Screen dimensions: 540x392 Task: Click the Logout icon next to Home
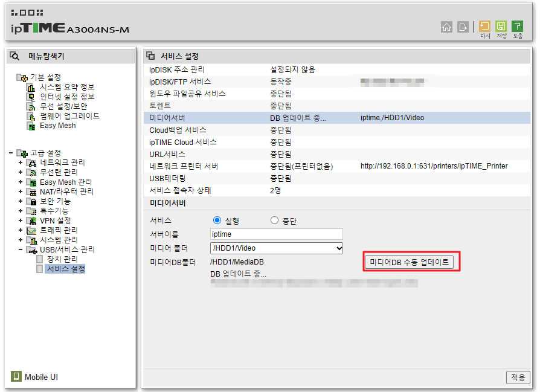tap(463, 28)
